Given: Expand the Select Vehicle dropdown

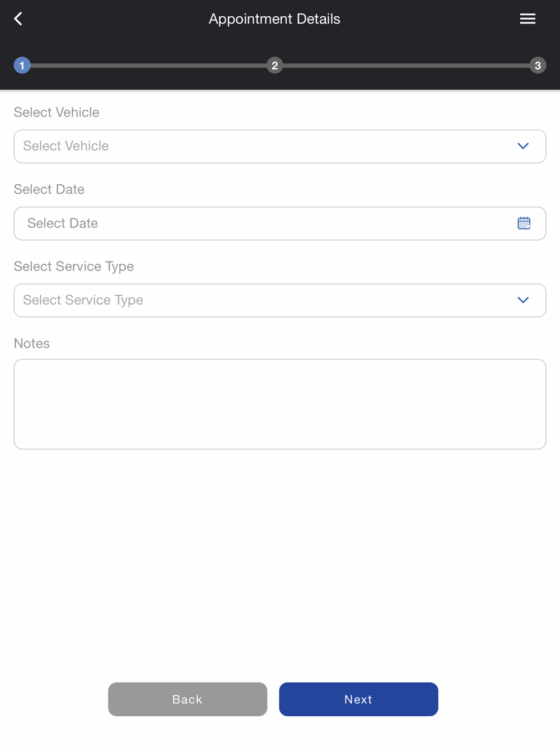Looking at the screenshot, I should pyautogui.click(x=280, y=146).
